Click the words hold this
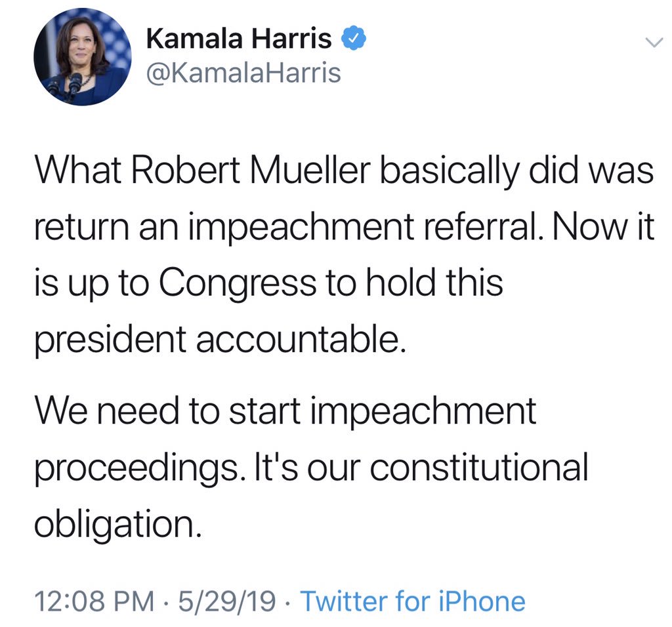672x627 pixels. pyautogui.click(x=434, y=283)
